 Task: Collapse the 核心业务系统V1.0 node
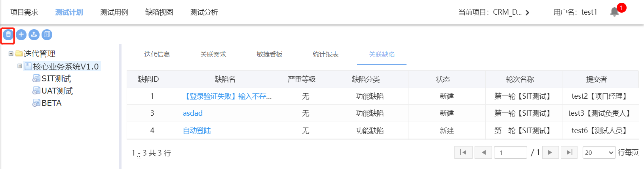click(20, 66)
